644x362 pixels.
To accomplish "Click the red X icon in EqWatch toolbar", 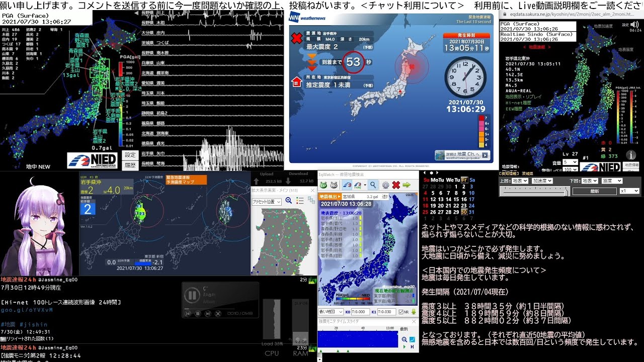I will [396, 185].
